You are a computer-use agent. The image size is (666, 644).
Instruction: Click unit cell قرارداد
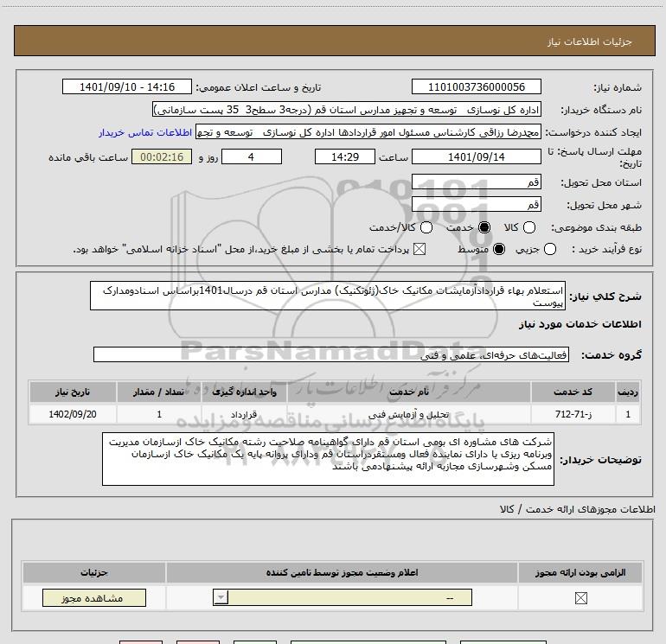(x=244, y=414)
